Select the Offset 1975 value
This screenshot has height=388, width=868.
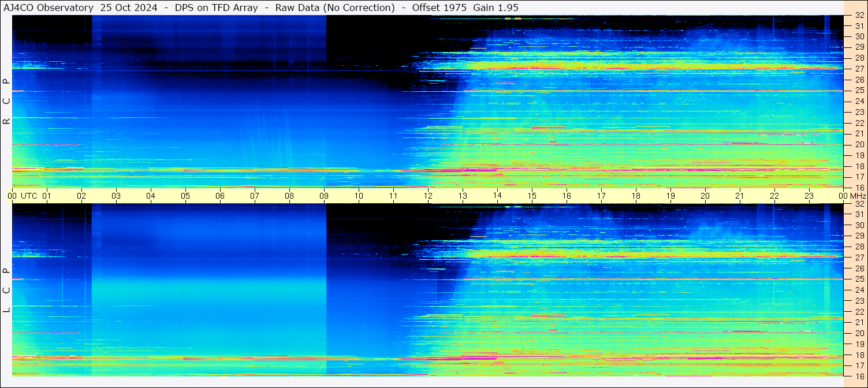point(439,8)
